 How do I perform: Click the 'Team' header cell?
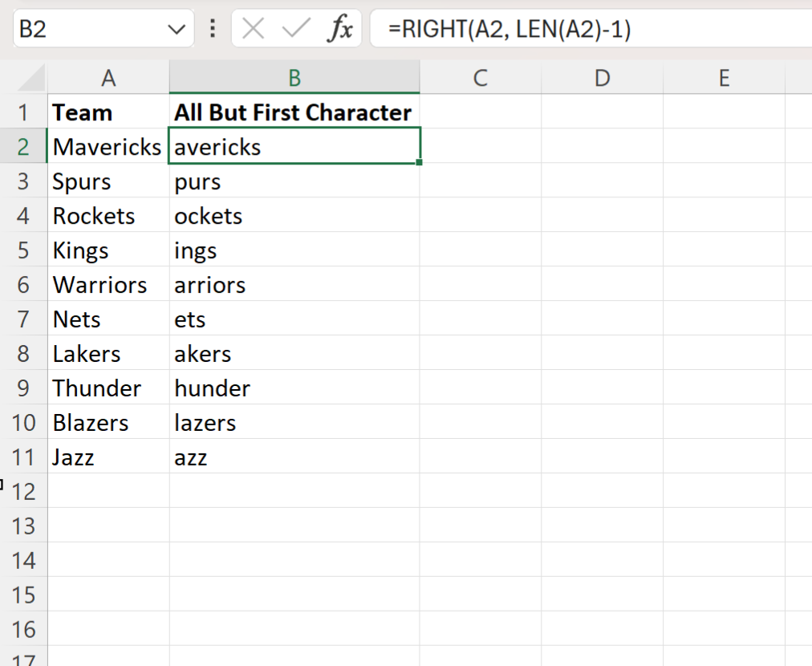[108, 112]
